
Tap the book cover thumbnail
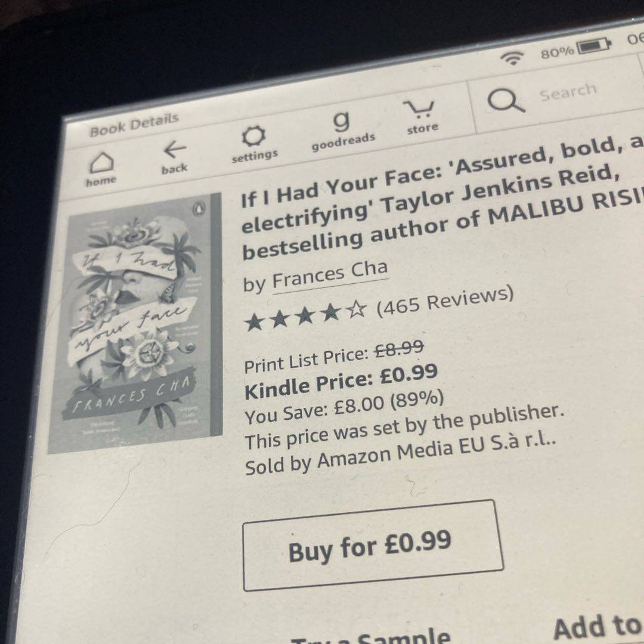[x=135, y=323]
